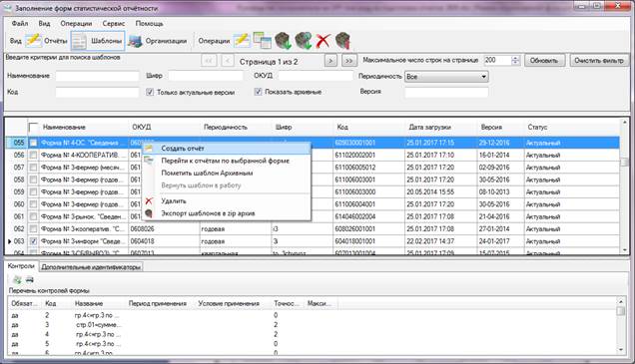The height and width of the screenshot is (364, 635).
Task: Toggle Только актуальные версии checkbox
Action: pyautogui.click(x=150, y=92)
